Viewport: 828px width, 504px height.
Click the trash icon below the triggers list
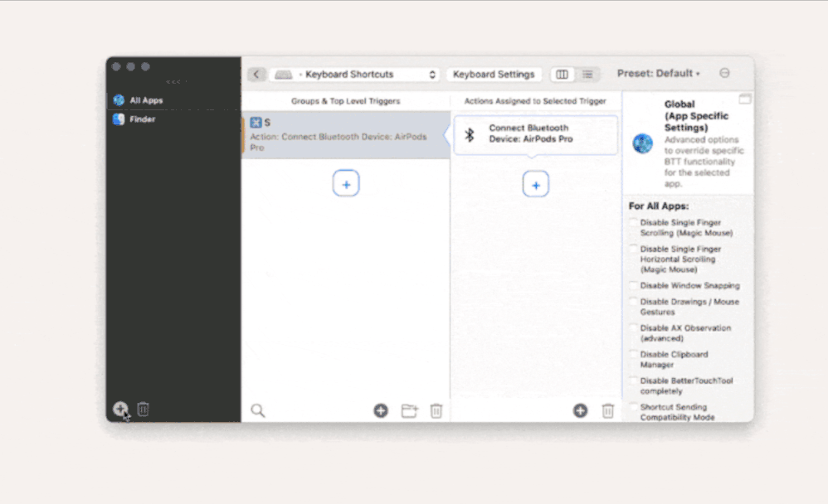click(x=436, y=410)
